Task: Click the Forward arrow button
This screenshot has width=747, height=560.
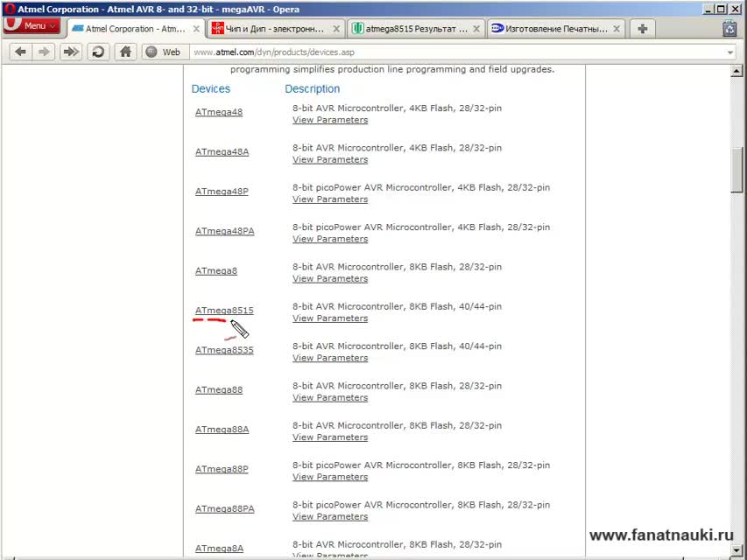Action: click(x=44, y=52)
